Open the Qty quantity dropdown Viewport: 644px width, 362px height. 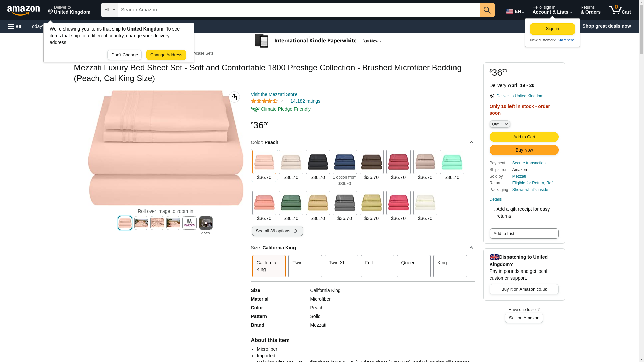coord(500,124)
